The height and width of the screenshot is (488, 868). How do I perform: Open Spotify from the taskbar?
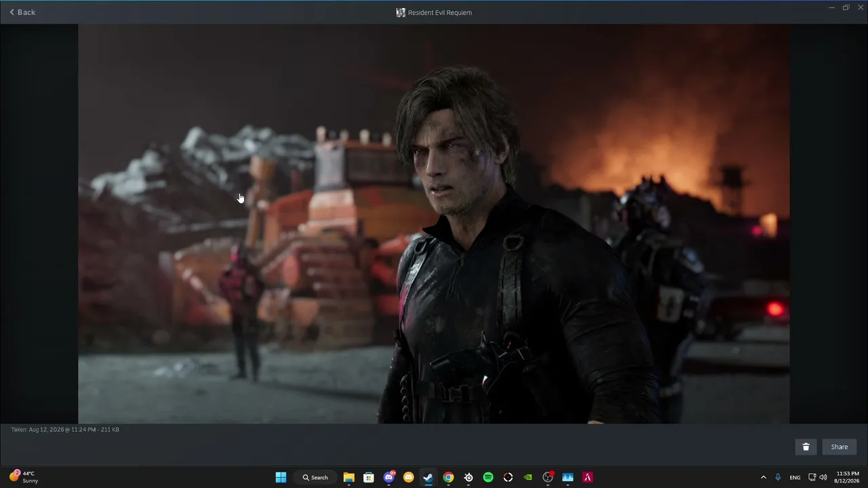coord(488,477)
